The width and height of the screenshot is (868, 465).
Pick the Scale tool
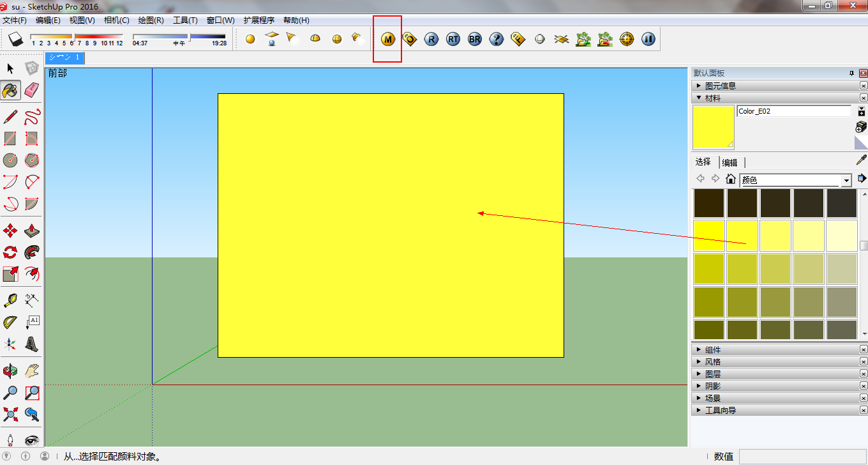pyautogui.click(x=10, y=274)
